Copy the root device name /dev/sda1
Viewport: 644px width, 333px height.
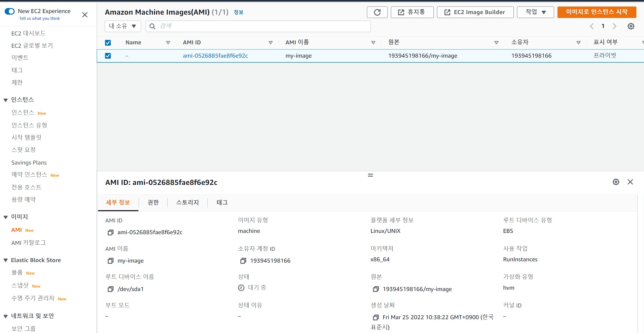(111, 289)
